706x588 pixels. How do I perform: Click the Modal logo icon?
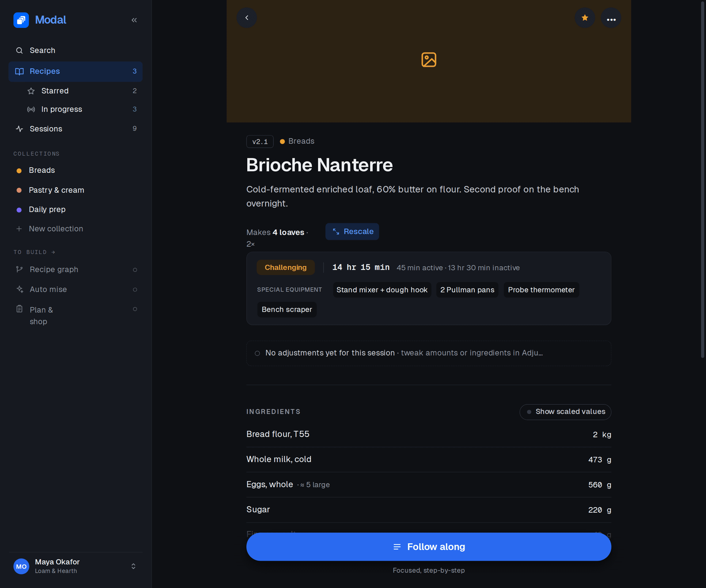(x=21, y=20)
